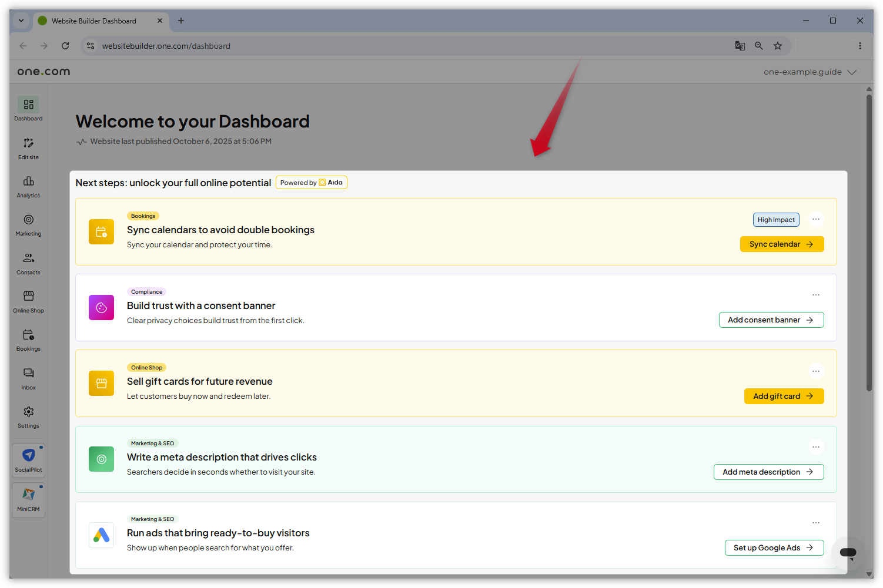Click the Bookings category tag
Screen dimensions: 883x588
(143, 216)
